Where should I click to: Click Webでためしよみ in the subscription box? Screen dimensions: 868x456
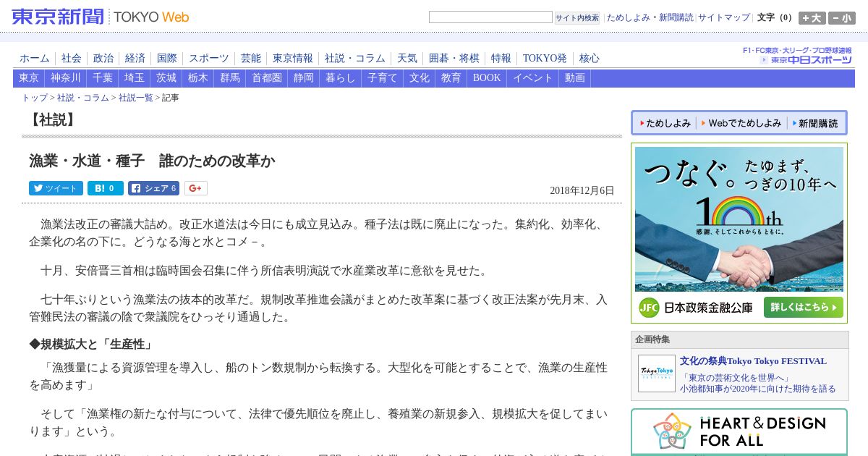click(x=741, y=123)
